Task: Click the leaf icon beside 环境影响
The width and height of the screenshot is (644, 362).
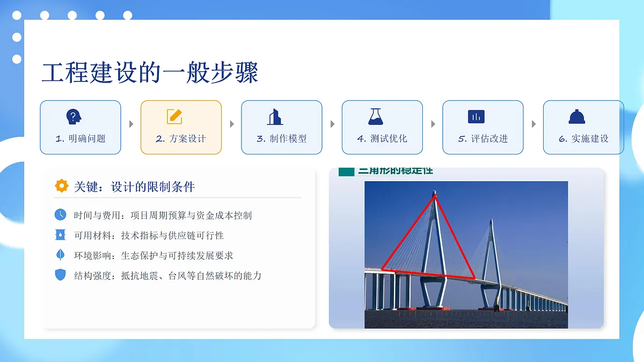Action: point(60,255)
